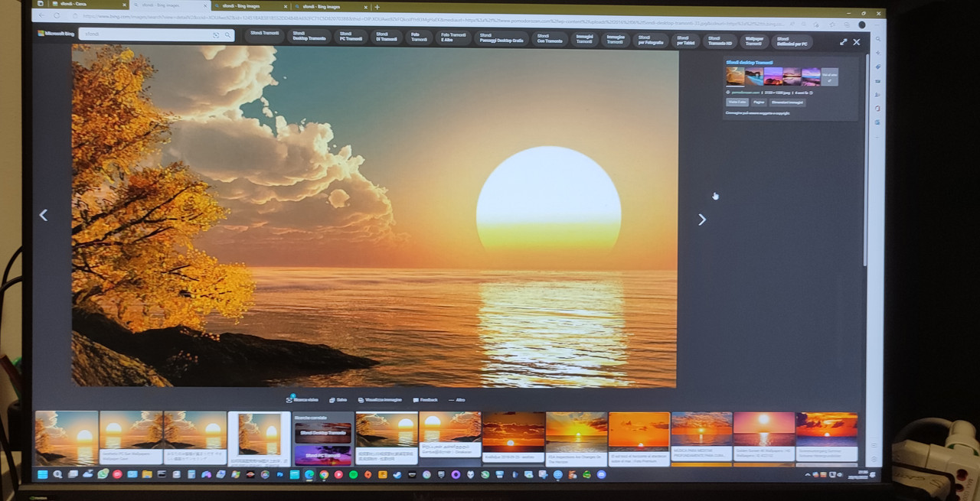The width and height of the screenshot is (980, 501).
Task: Click the 'Dimensioni immagini' button
Action: pyautogui.click(x=786, y=102)
